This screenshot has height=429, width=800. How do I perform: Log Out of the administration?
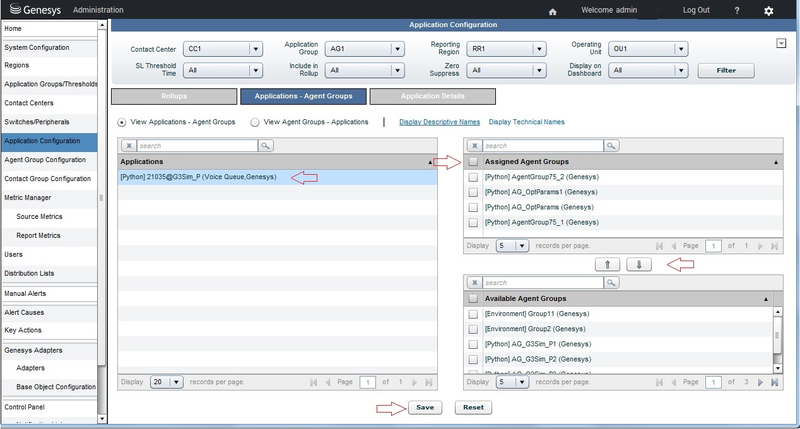point(696,10)
